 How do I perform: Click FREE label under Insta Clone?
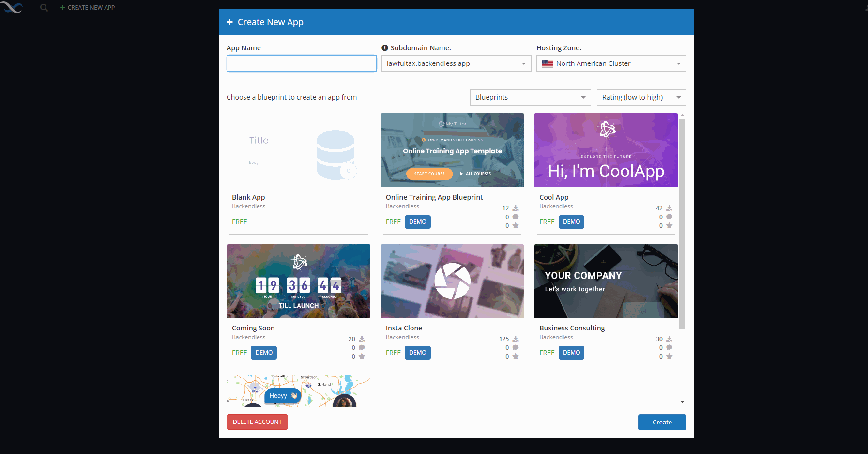[x=393, y=353]
